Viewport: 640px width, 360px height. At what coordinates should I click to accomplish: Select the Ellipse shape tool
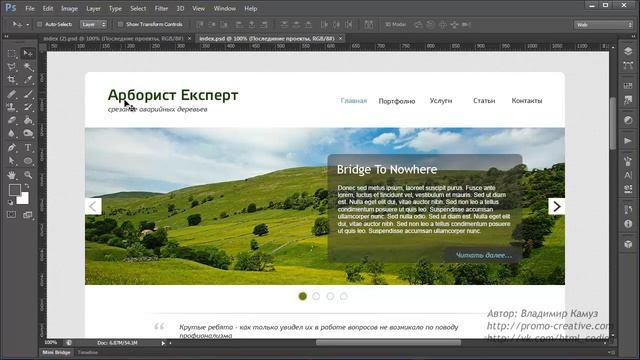pos(28,161)
